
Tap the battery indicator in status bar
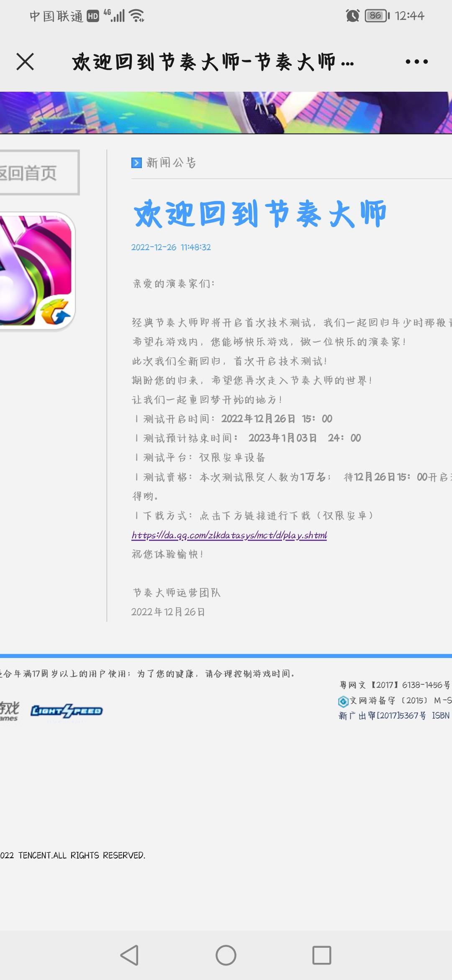click(377, 16)
